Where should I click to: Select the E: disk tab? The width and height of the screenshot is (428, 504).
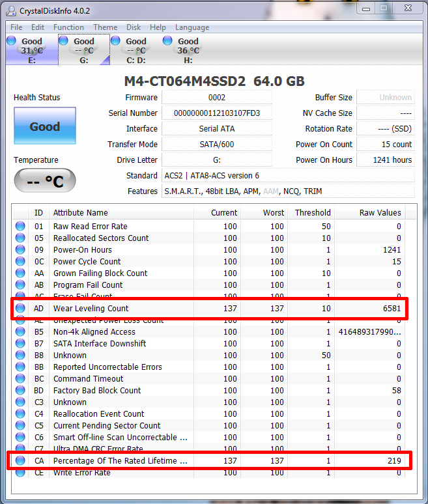coord(32,50)
